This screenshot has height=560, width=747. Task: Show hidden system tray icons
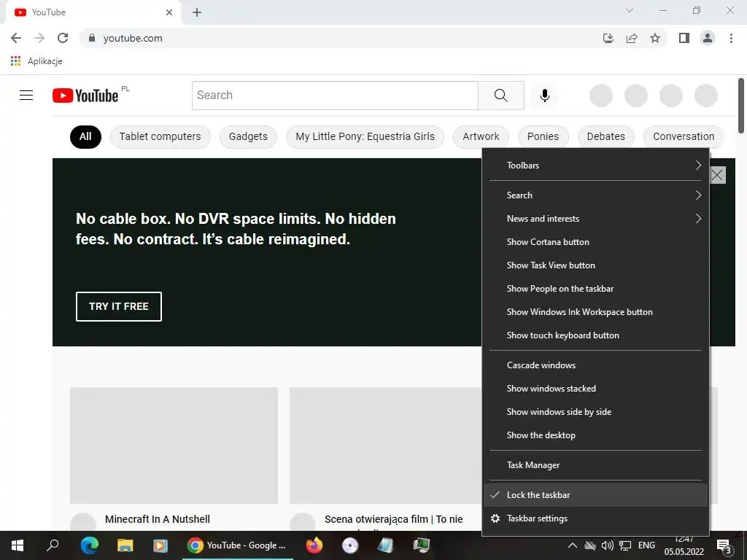pyautogui.click(x=572, y=545)
